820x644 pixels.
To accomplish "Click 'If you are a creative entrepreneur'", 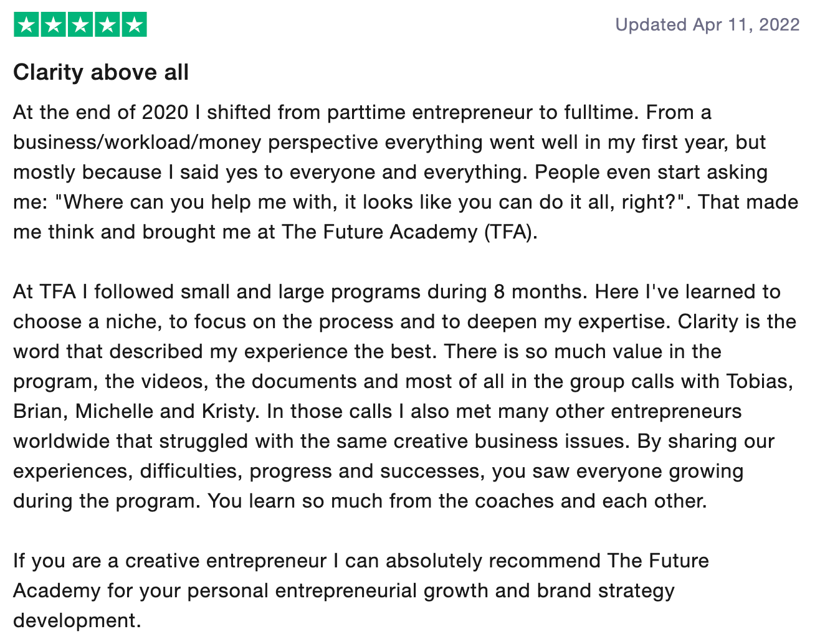I will pyautogui.click(x=169, y=561).
